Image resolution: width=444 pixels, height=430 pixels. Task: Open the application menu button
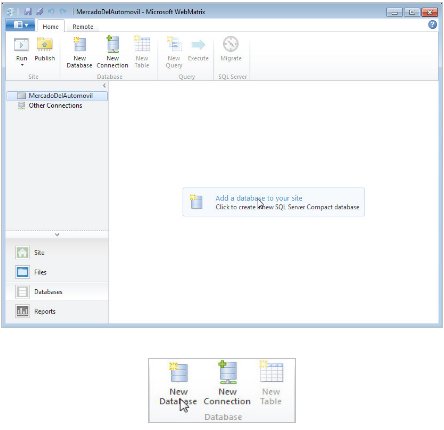pyautogui.click(x=21, y=25)
